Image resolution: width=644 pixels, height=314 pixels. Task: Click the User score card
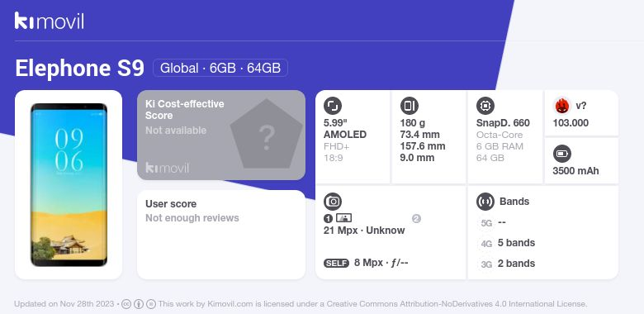221,235
